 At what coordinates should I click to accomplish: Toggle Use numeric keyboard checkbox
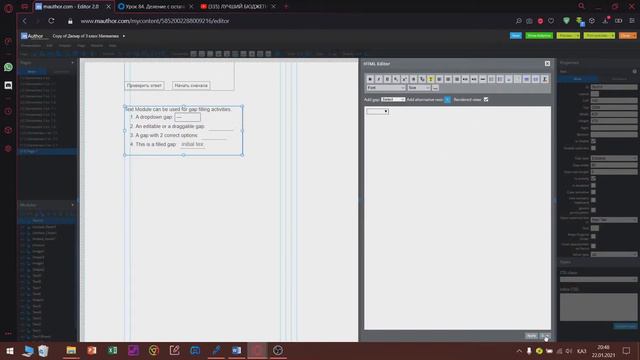point(593,200)
